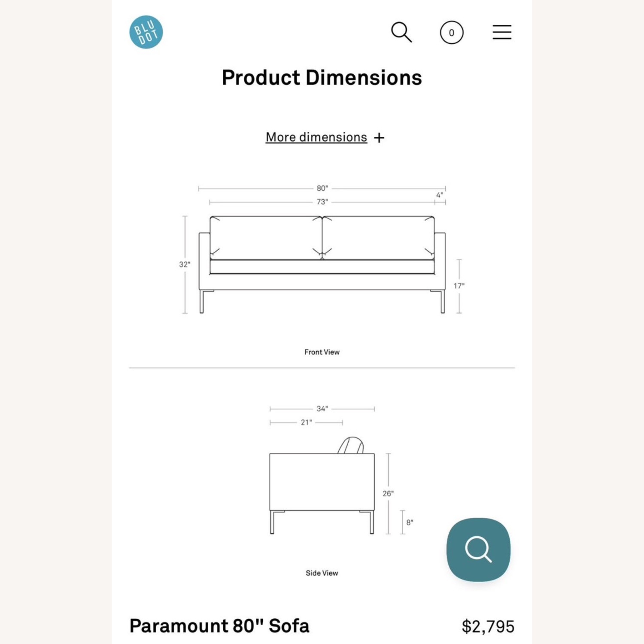Click the 17" seat height label
Viewport: 644px width, 644px height.
tap(459, 286)
